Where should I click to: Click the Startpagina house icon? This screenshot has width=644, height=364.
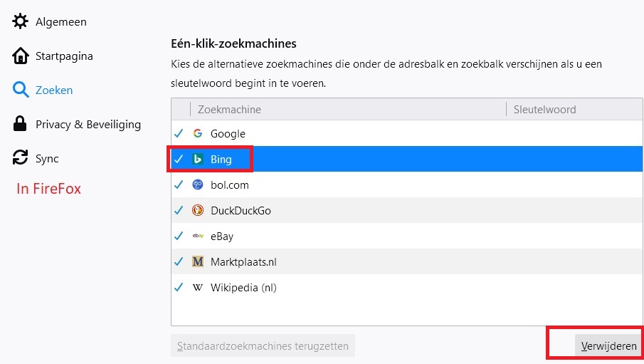20,56
